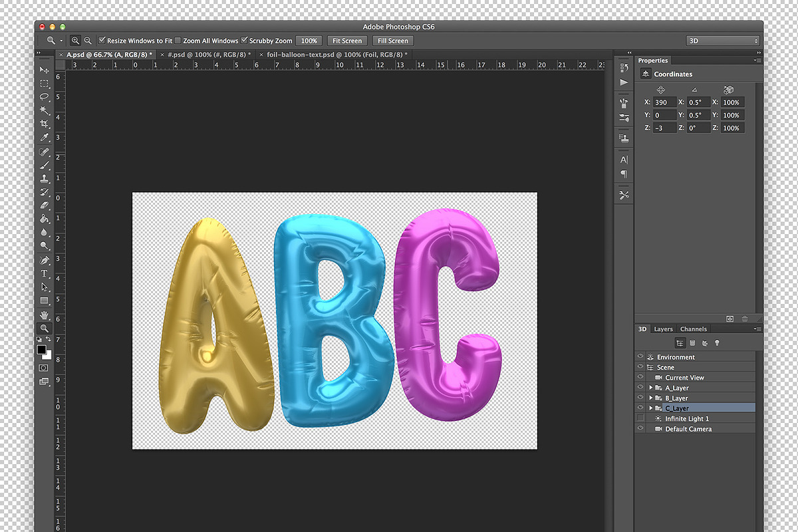Open the Paragraph panel icon
The height and width of the screenshot is (532, 798).
(x=624, y=174)
